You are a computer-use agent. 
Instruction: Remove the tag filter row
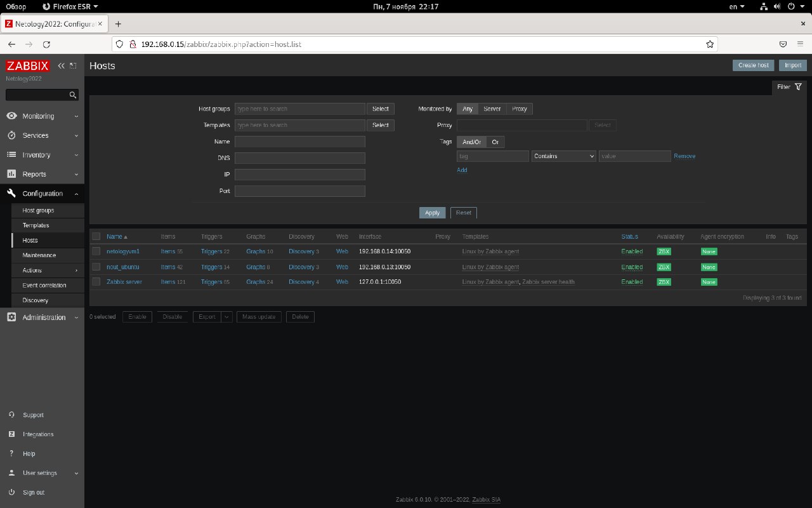pyautogui.click(x=684, y=156)
